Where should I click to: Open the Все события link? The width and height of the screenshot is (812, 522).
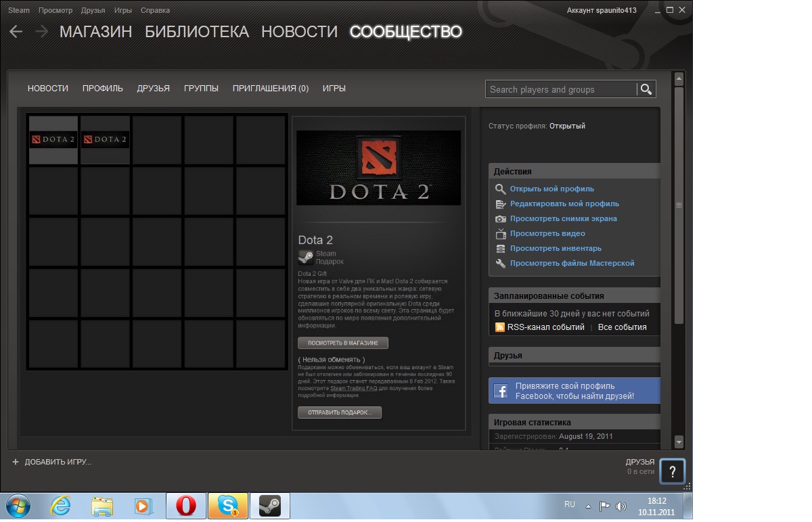(622, 327)
